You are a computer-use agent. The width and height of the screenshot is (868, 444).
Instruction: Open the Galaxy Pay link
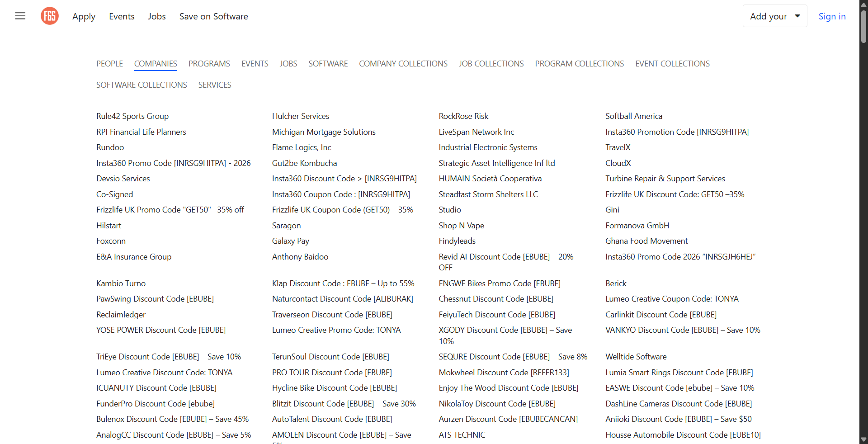tap(291, 241)
